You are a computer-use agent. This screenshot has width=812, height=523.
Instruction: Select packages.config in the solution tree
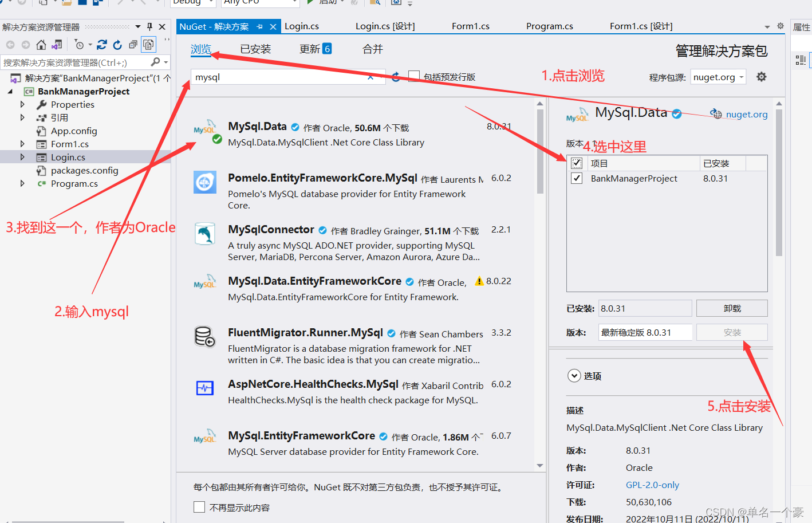pyautogui.click(x=84, y=170)
